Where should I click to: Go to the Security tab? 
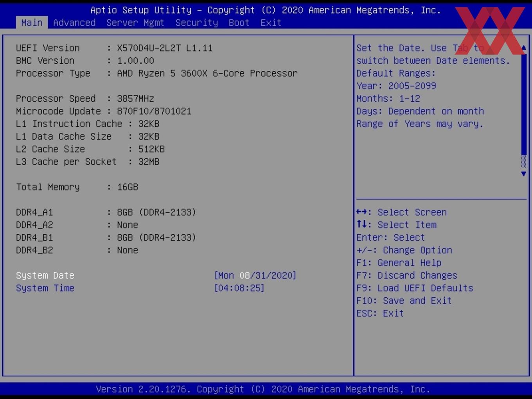197,23
